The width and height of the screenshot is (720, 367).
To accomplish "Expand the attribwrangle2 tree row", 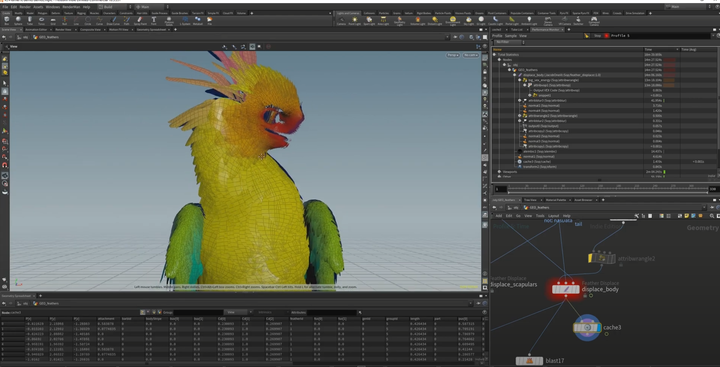I will [x=519, y=116].
